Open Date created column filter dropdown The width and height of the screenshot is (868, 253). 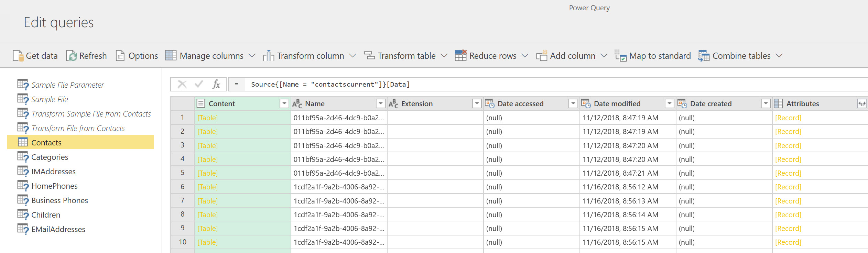pyautogui.click(x=766, y=103)
